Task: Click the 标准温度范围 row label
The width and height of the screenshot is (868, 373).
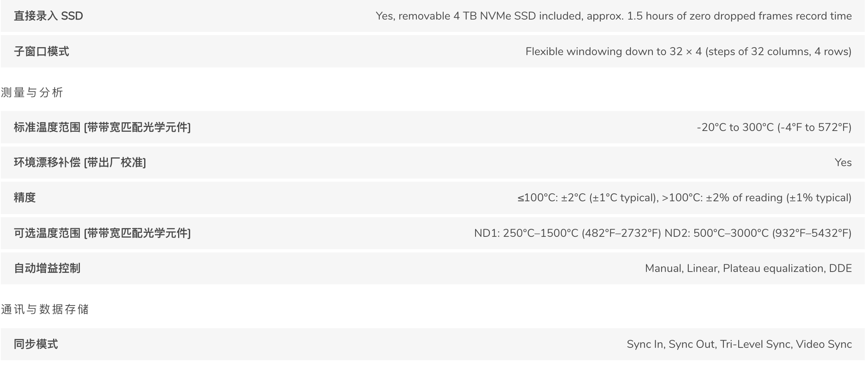Action: point(102,127)
